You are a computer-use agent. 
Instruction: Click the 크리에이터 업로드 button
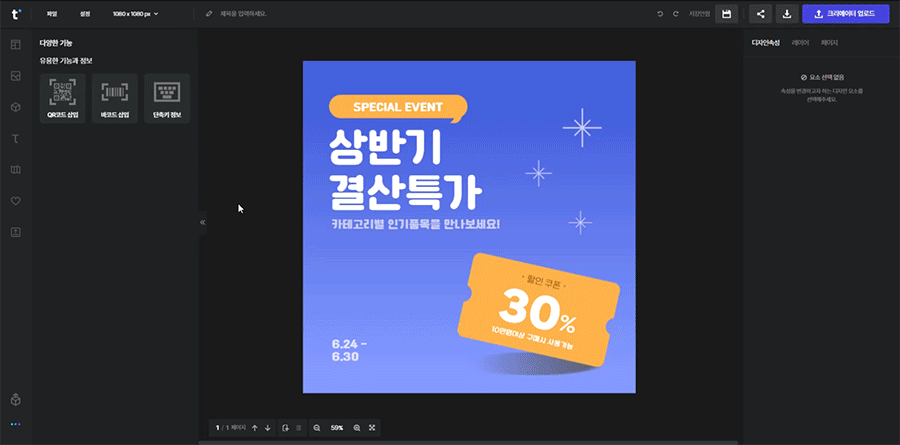pos(845,14)
